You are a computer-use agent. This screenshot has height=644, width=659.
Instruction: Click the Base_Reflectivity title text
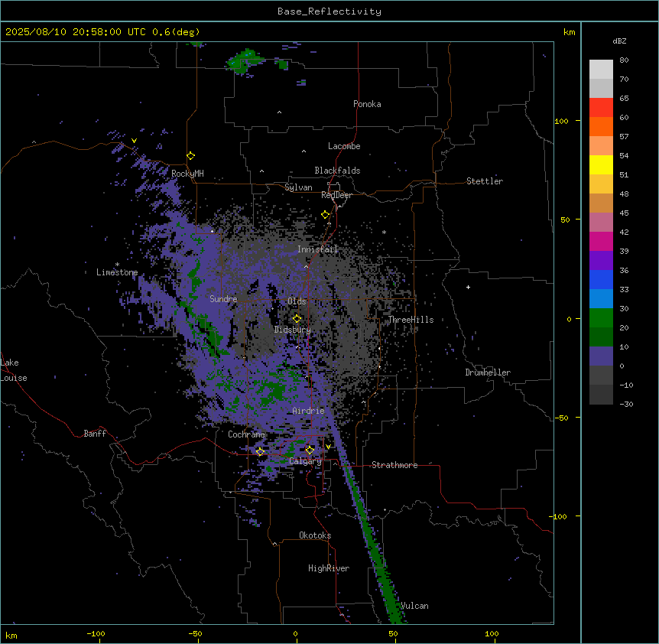coord(329,11)
